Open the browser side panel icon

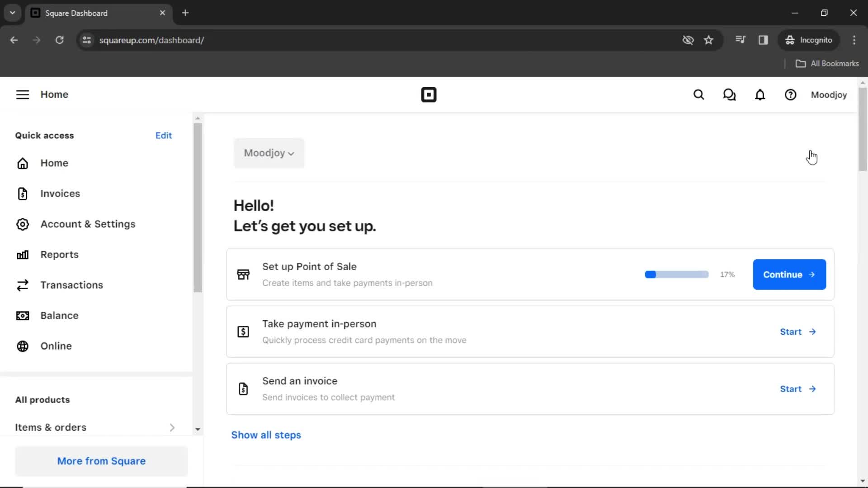(763, 40)
